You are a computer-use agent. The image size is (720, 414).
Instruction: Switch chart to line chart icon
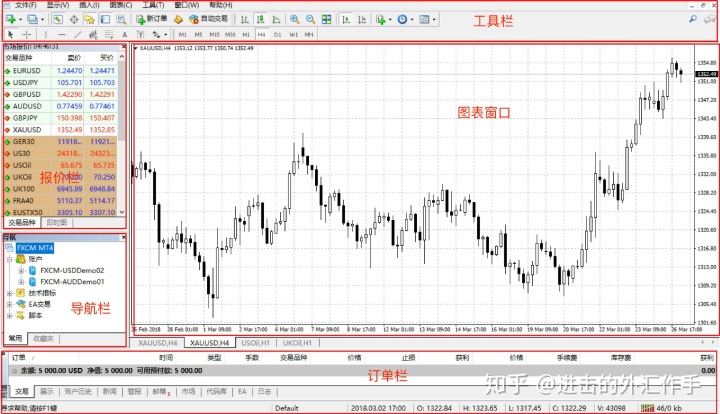tap(276, 19)
